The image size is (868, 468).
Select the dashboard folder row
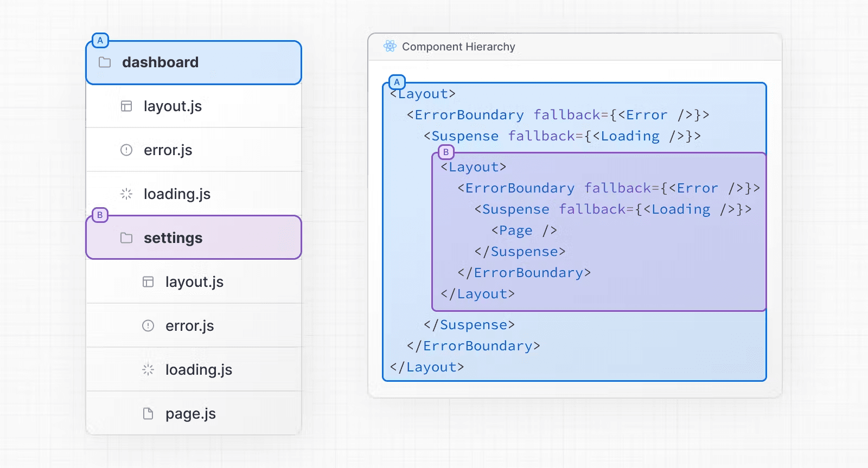(193, 62)
